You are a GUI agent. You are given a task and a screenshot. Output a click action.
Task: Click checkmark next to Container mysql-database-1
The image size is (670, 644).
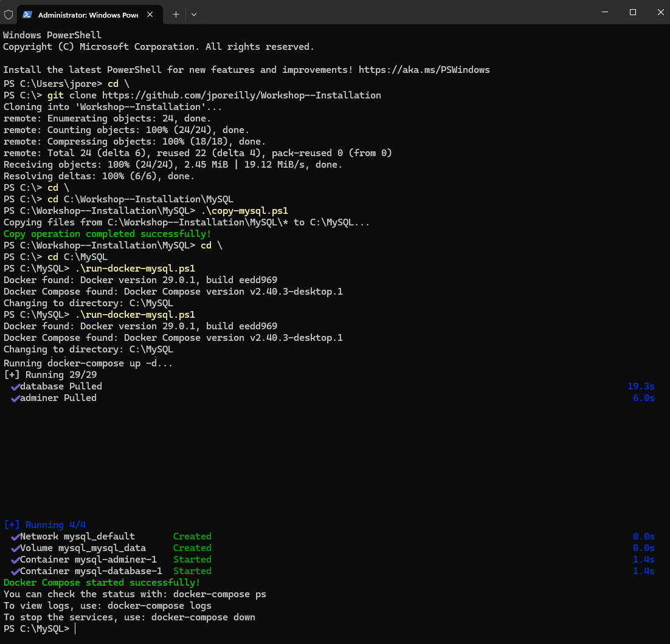point(15,571)
